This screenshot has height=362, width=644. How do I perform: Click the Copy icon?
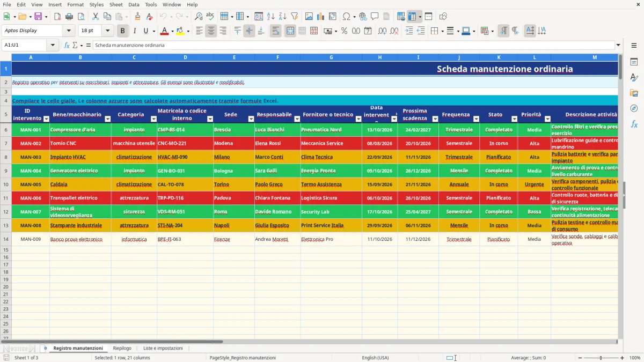(107, 17)
